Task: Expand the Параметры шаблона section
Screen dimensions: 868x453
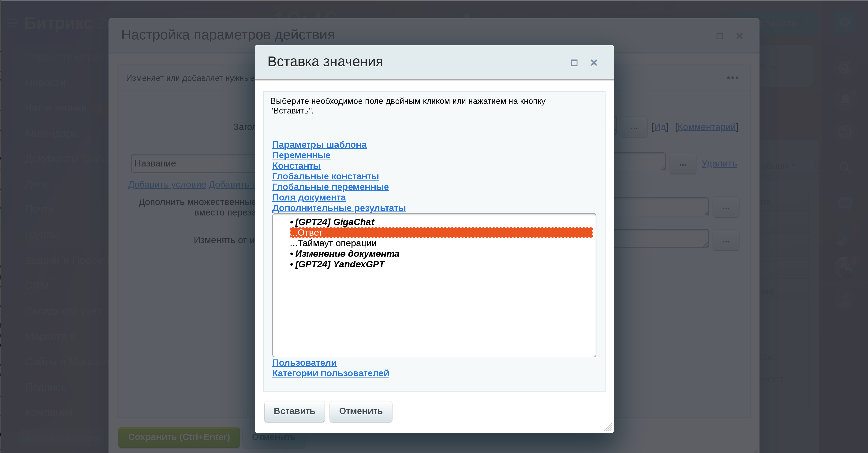Action: pyautogui.click(x=319, y=145)
